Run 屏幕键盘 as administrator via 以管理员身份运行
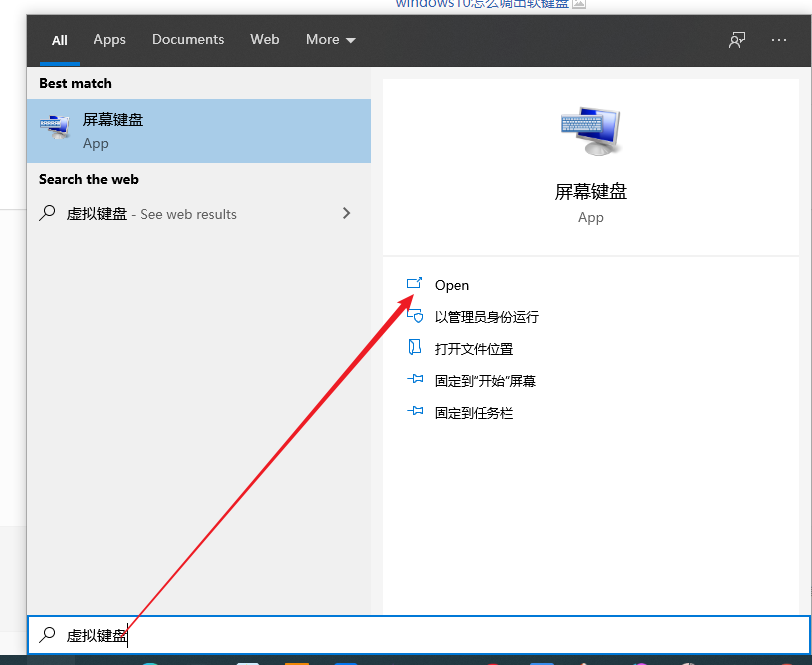Viewport: 812px width, 665px height. tap(489, 316)
